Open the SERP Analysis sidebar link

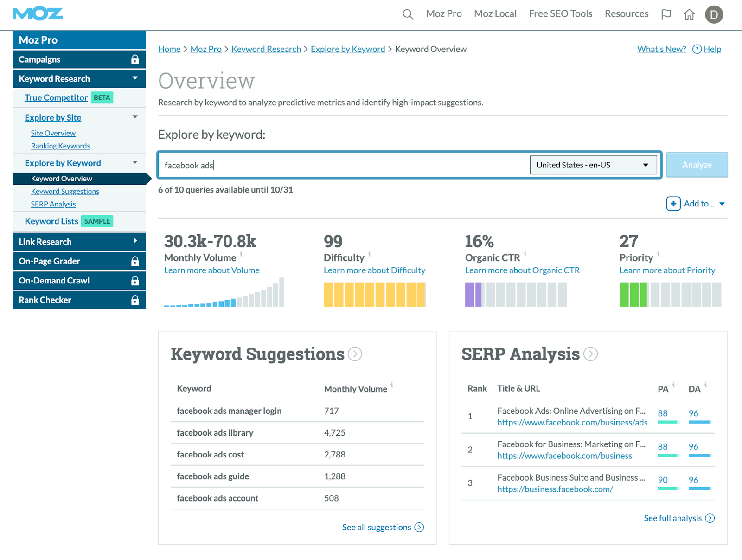point(53,204)
